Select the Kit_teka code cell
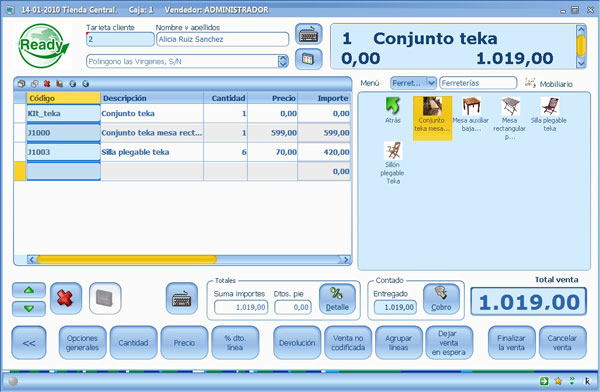The width and height of the screenshot is (600, 392). (x=64, y=113)
